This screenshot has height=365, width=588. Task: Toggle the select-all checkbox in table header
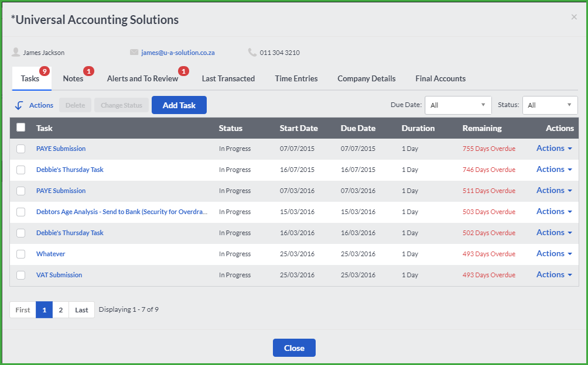coord(21,128)
